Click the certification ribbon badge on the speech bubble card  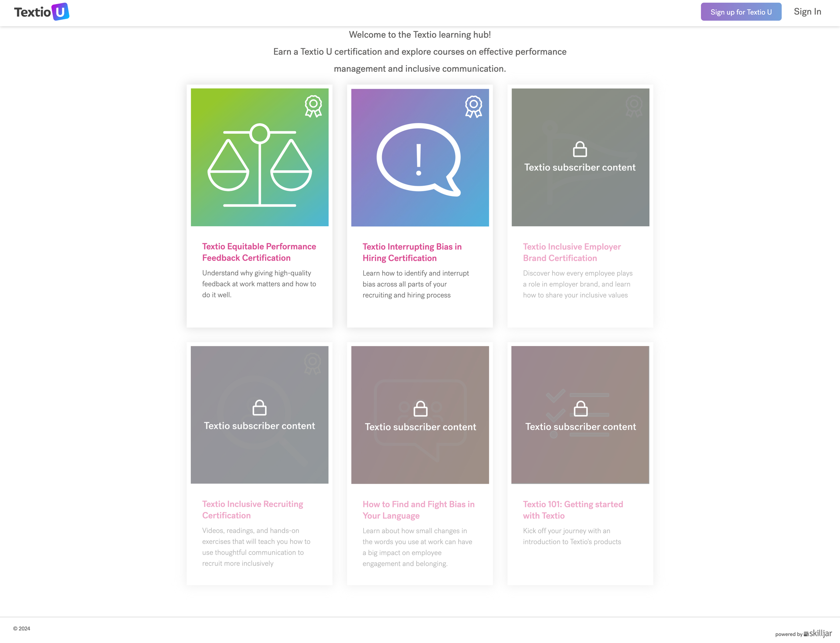(x=473, y=106)
